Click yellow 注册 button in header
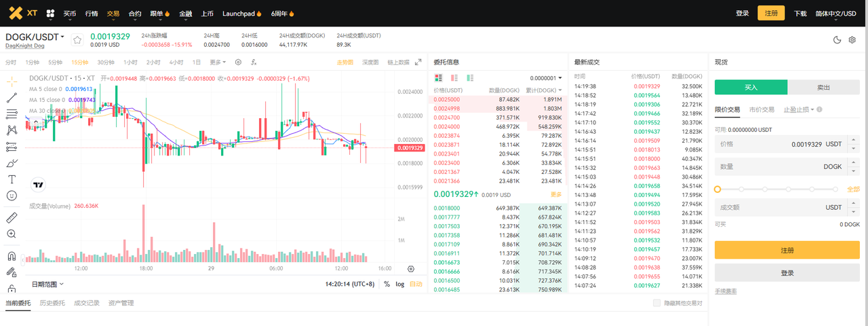Screen dimensions: 868x326 (x=771, y=13)
